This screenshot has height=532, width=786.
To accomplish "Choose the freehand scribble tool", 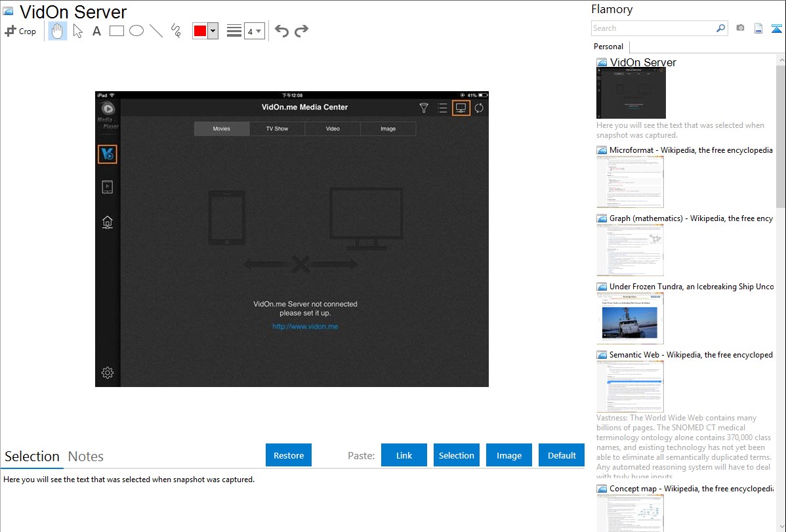I will 176,31.
